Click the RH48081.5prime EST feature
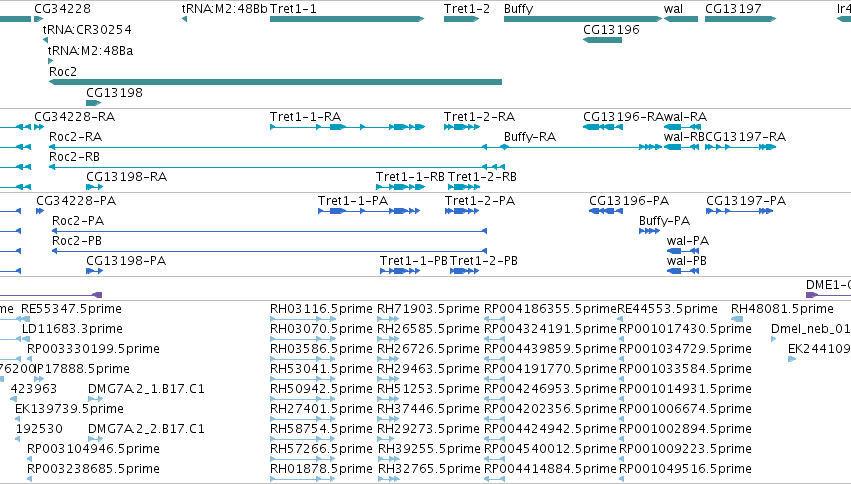The image size is (851, 484). pyautogui.click(x=737, y=319)
